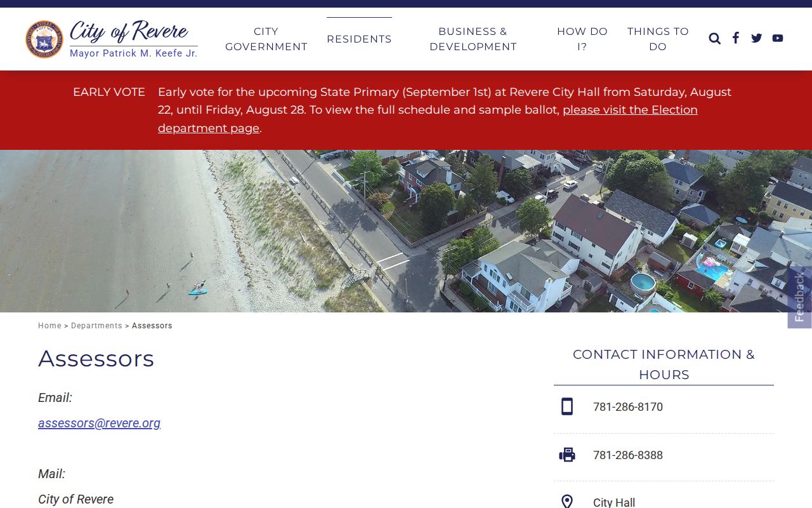Click the City of Revere title text
The image size is (812, 508).
tap(129, 30)
